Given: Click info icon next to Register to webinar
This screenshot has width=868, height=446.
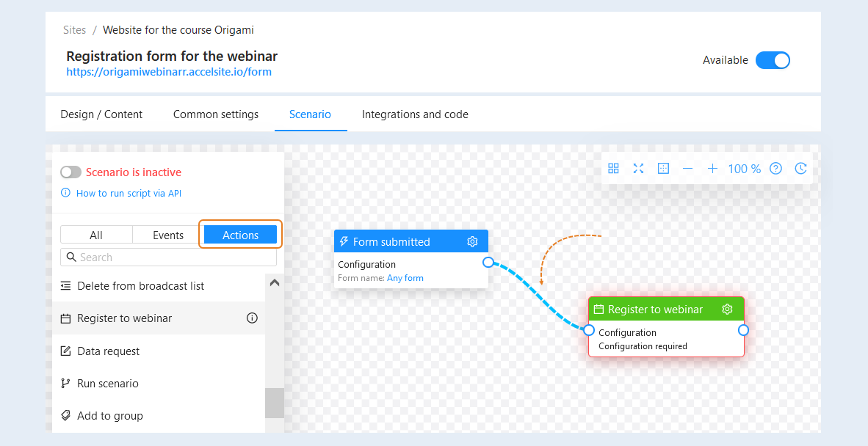Looking at the screenshot, I should (252, 318).
